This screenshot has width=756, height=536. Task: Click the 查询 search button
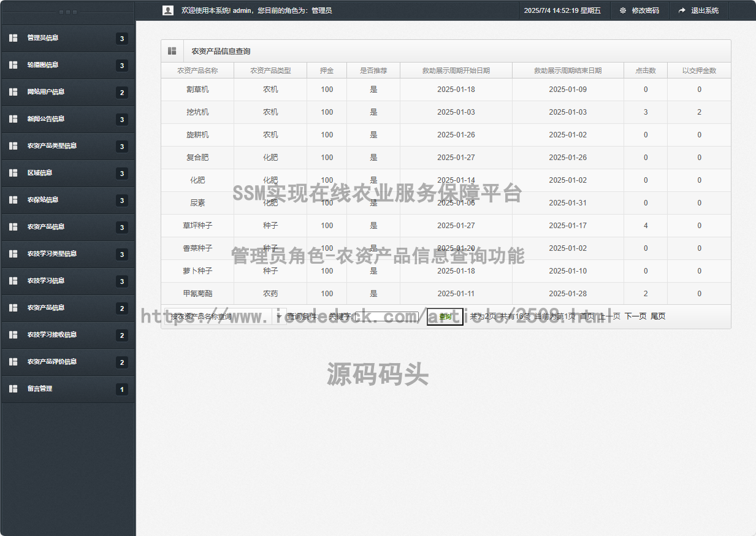pos(445,317)
